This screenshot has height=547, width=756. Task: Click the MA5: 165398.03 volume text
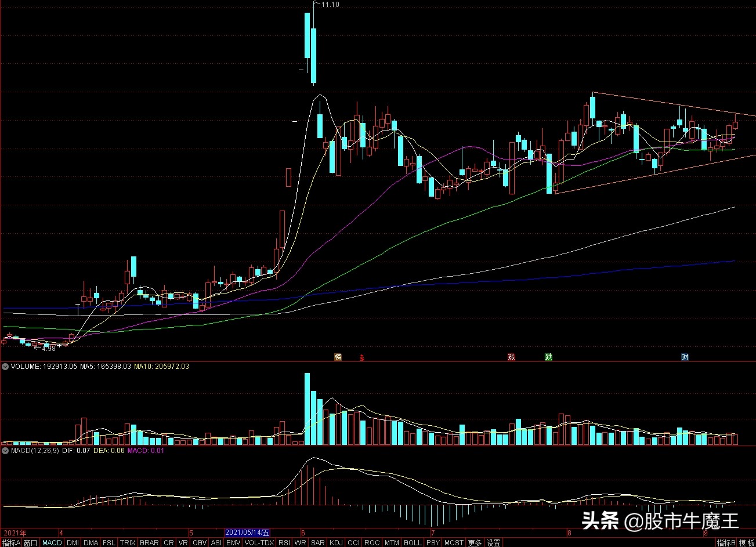106,367
